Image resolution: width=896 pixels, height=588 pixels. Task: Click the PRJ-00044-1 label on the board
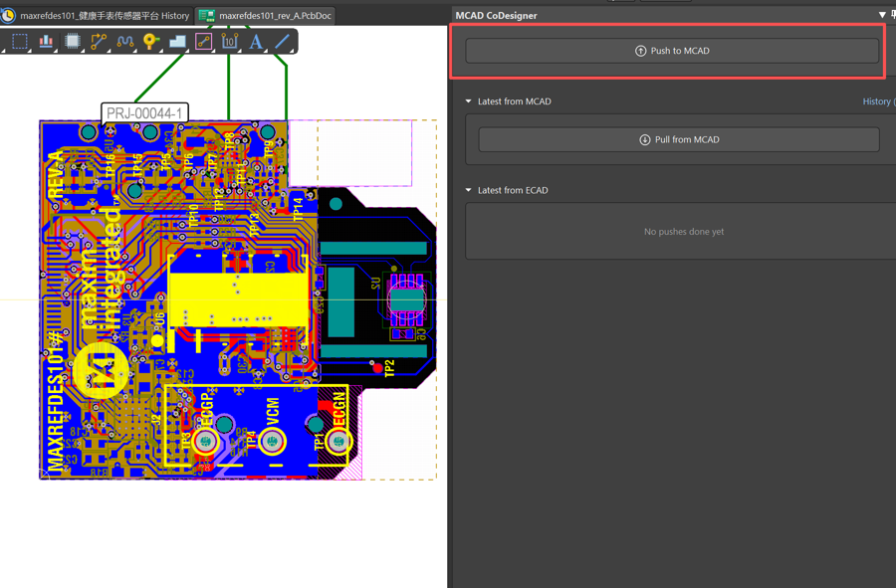[x=144, y=113]
